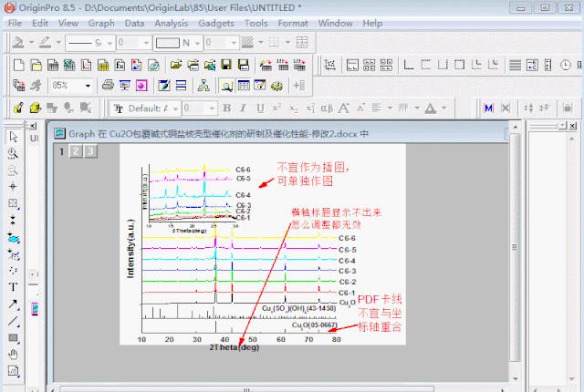
Task: Select the Line tool
Action: tap(14, 321)
